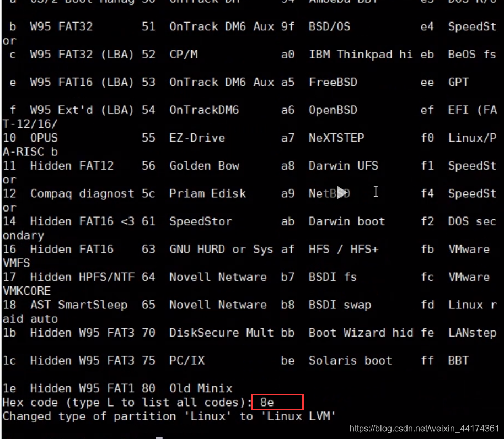This screenshot has width=504, height=439.
Task: Select the 'Hidden FAT16 <3' entry
Action: tap(82, 221)
